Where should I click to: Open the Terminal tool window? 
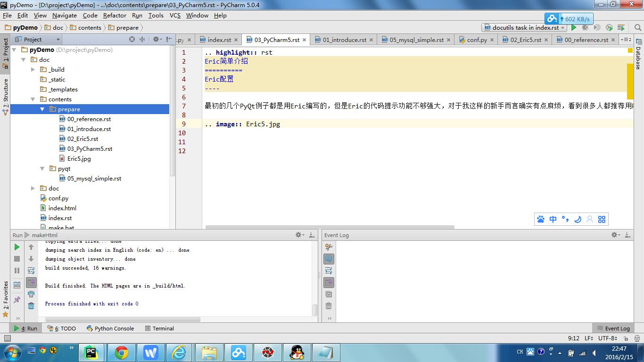pos(159,329)
